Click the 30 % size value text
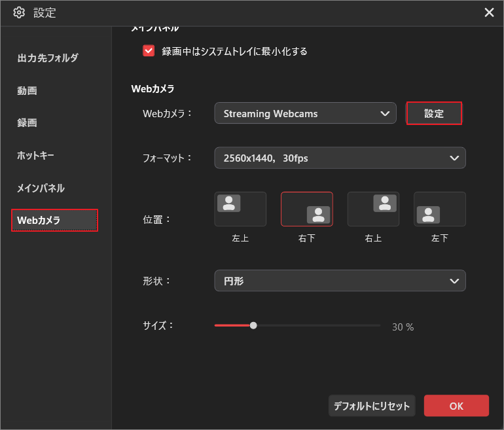504x430 pixels. [403, 327]
